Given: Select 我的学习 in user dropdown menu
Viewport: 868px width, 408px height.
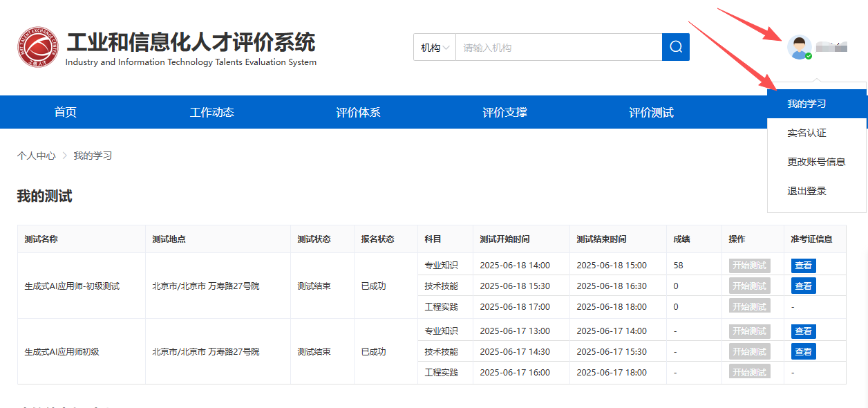Looking at the screenshot, I should click(806, 104).
